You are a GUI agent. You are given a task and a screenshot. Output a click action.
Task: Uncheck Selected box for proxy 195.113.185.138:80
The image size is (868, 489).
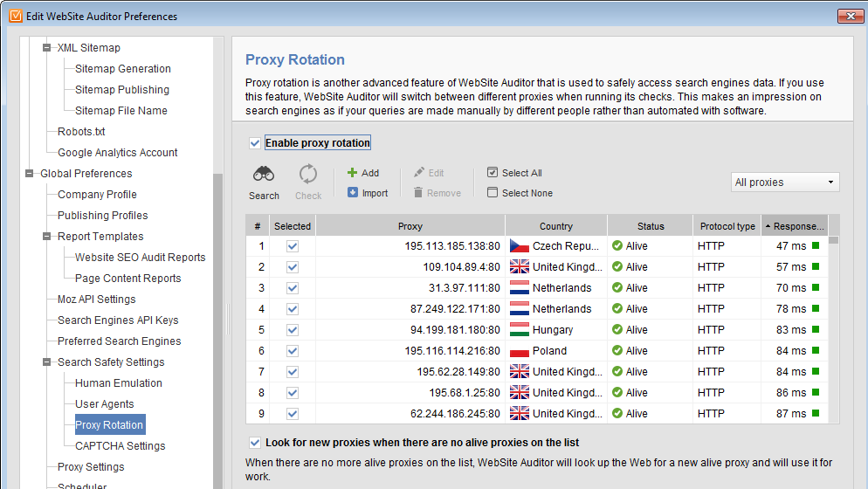pyautogui.click(x=293, y=246)
